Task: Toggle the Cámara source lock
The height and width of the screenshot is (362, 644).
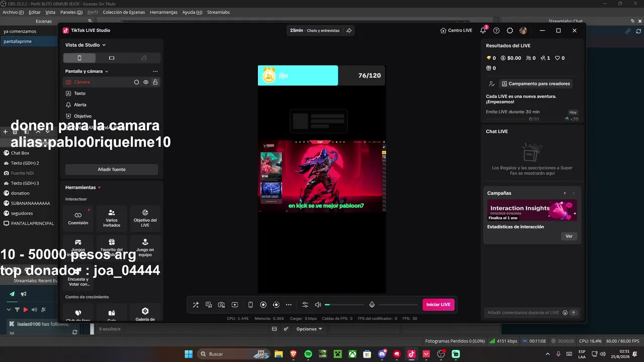Action: click(155, 82)
